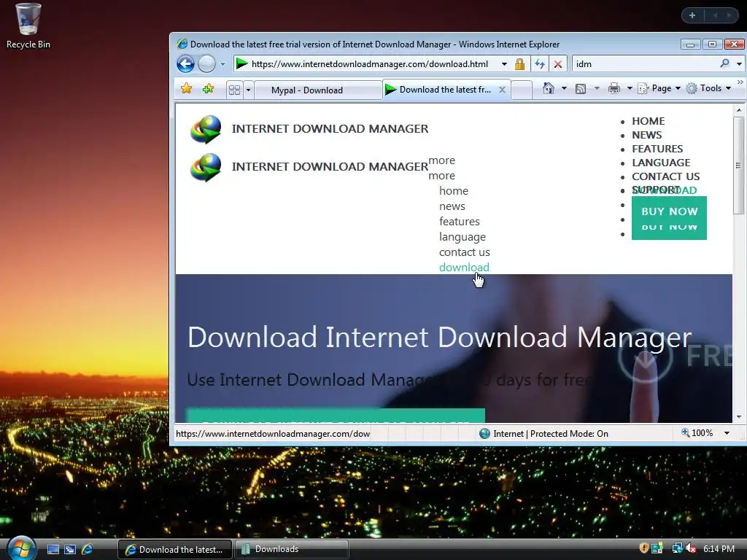
Task: Click the Internet zone globe icon
Action: [484, 433]
